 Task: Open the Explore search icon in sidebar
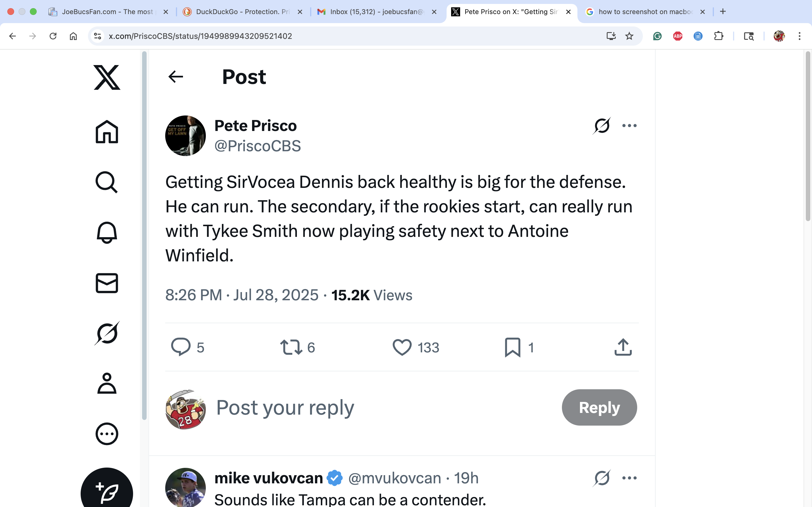107,182
